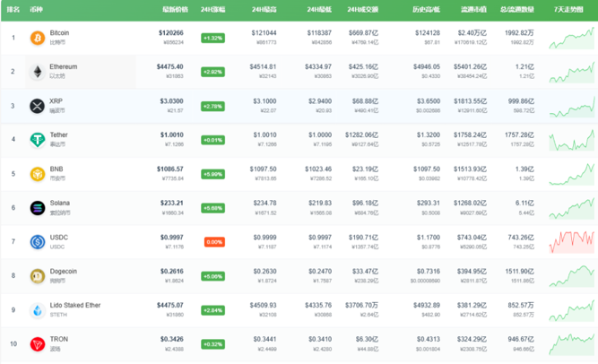Open the BNB yellow coin icon
Viewport: 598px width, 364px height.
point(37,174)
